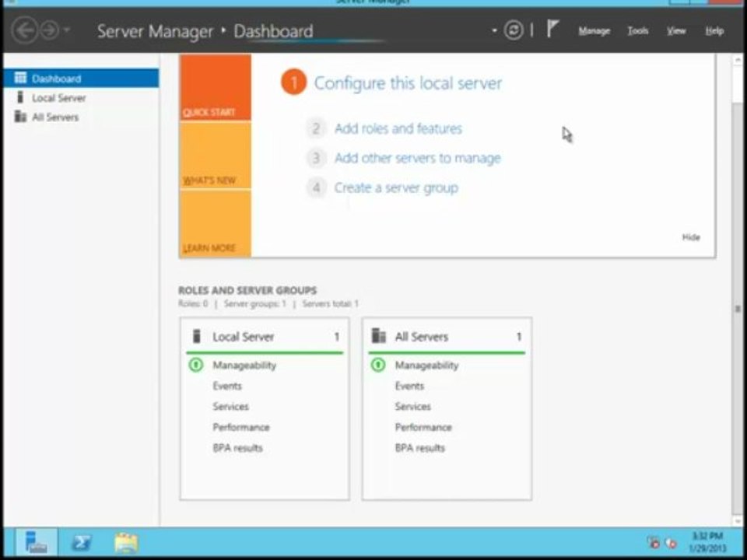Open BPA results in the All Servers tile
Screen dimensions: 747x560
point(420,448)
